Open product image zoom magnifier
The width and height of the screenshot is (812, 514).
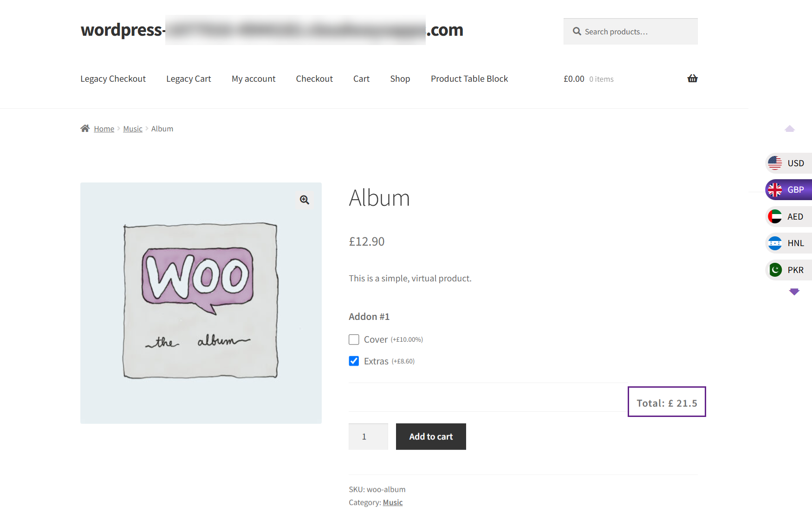point(305,200)
